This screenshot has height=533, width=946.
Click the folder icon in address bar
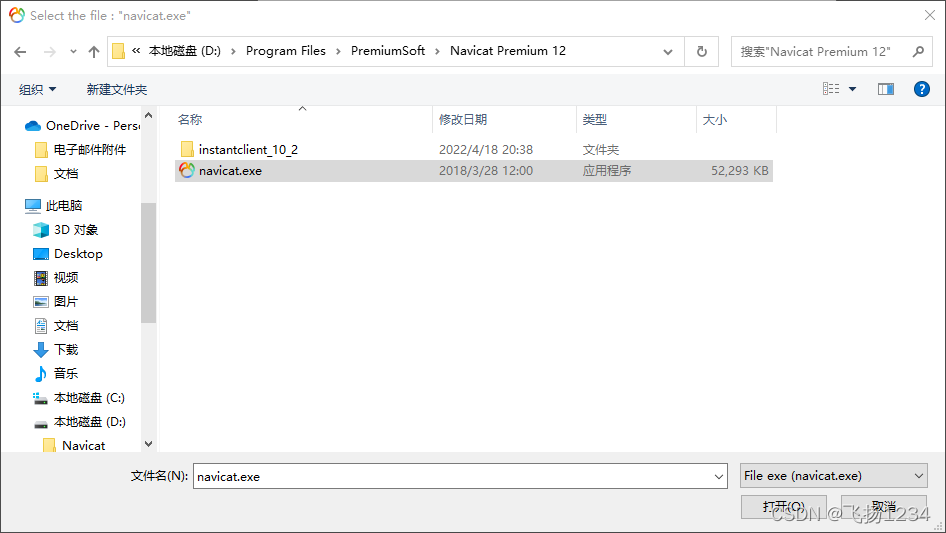119,51
